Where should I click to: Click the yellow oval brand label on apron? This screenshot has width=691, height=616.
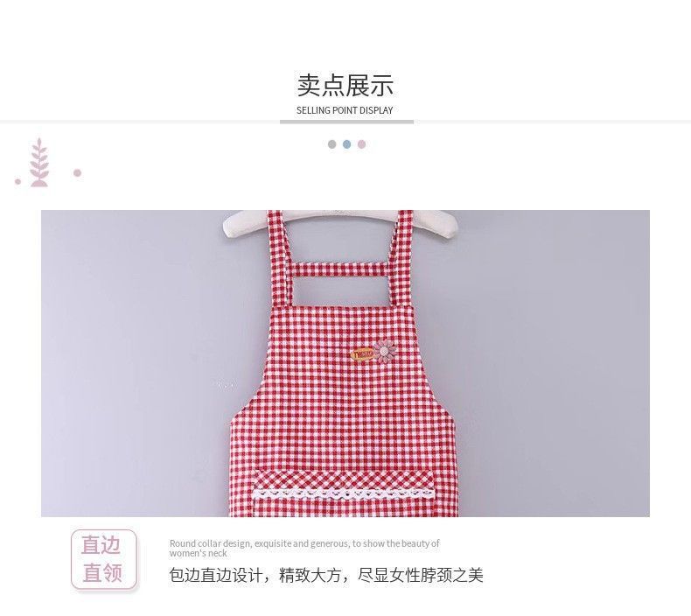coord(363,354)
